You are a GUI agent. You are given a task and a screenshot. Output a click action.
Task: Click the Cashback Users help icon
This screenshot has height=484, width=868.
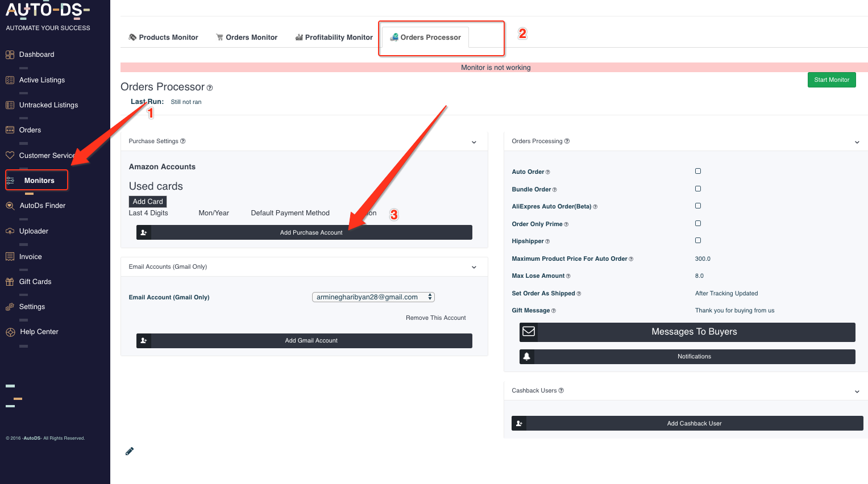[x=561, y=390]
